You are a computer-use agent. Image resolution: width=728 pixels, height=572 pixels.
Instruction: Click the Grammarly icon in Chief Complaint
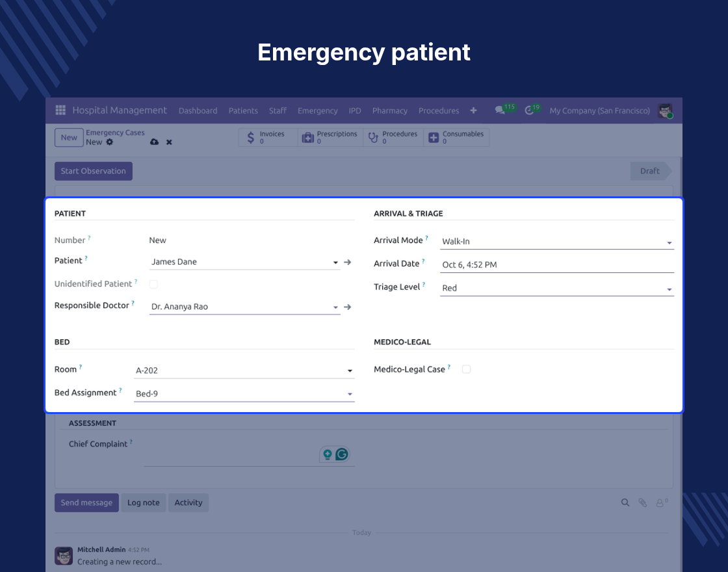pyautogui.click(x=342, y=454)
